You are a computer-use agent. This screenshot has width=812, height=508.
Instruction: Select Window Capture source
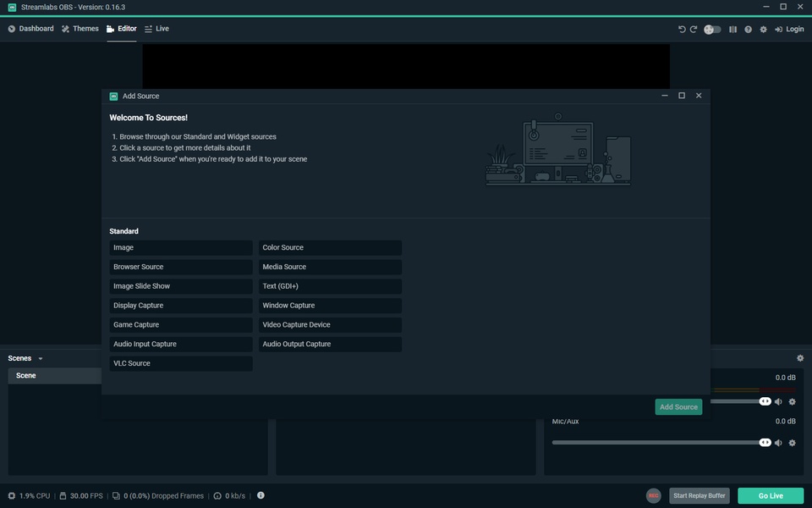pyautogui.click(x=330, y=306)
